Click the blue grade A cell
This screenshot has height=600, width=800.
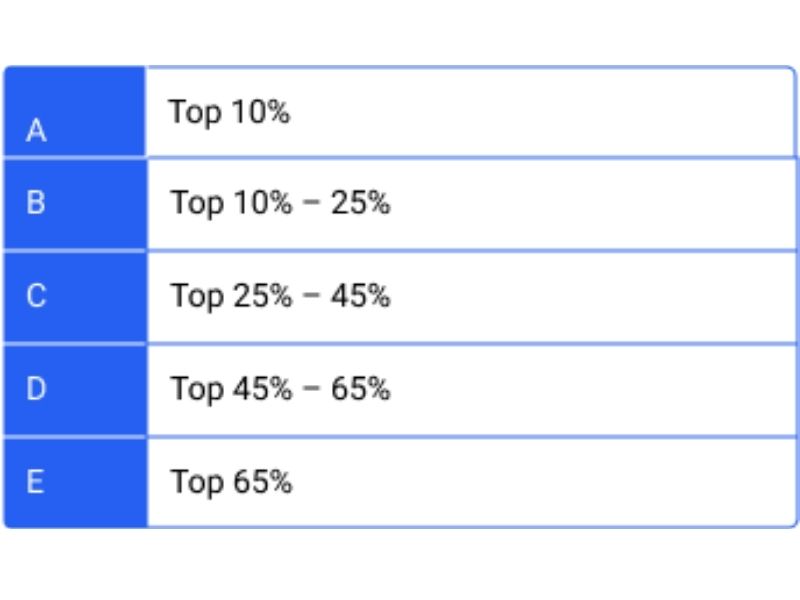(x=75, y=112)
